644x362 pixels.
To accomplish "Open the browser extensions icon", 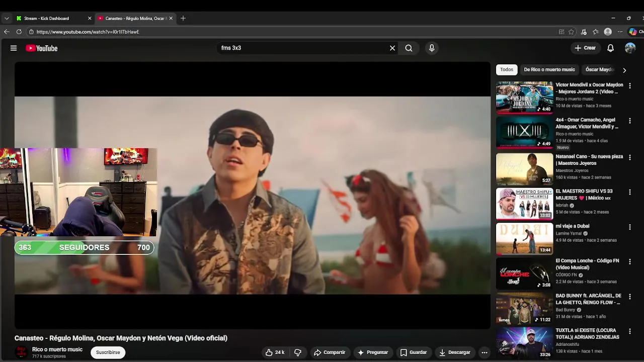I will (x=584, y=32).
